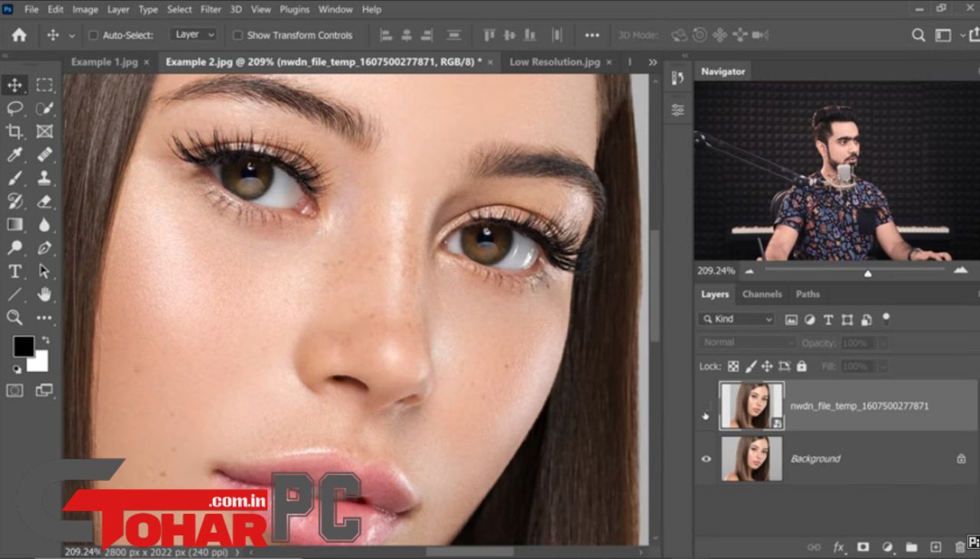
Task: Add a layer mask from the Layers panel footer
Action: 863,547
